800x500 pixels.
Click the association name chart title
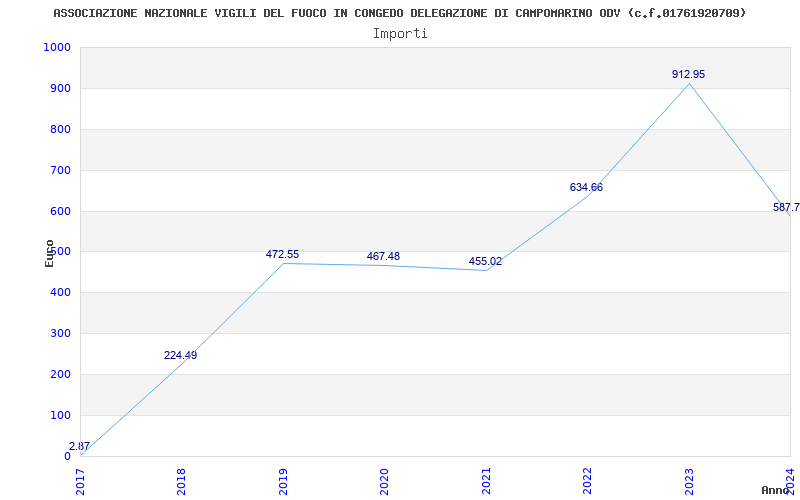pos(400,13)
